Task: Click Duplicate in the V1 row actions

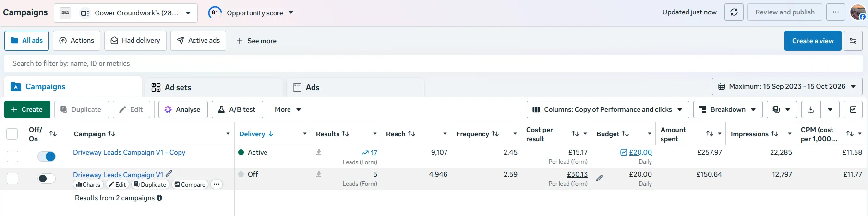Action: point(150,184)
